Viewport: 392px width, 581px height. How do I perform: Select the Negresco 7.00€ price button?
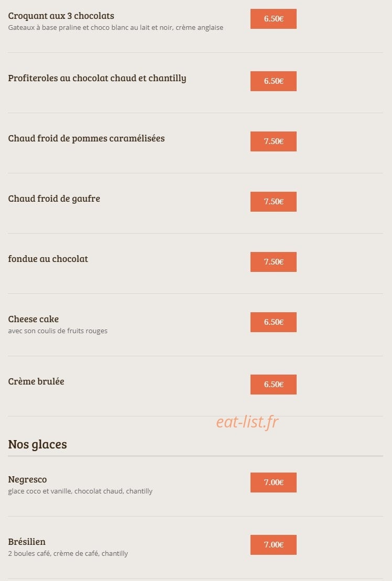coord(274,483)
